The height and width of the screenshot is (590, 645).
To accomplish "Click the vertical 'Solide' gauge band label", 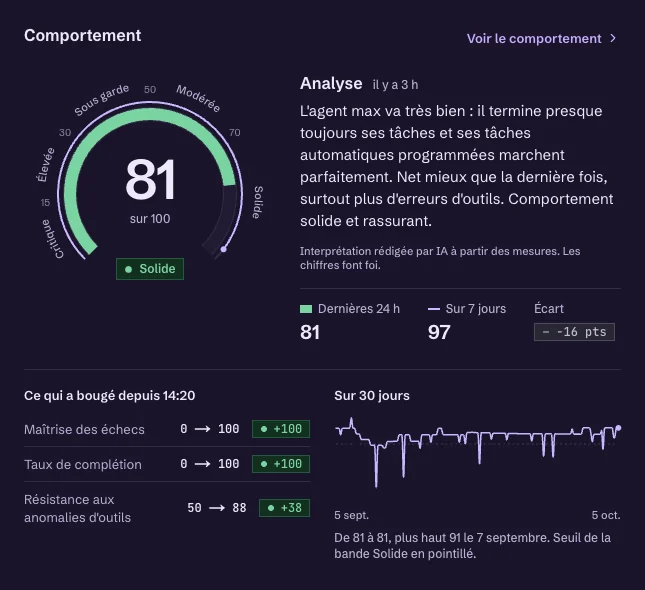I will coord(258,202).
